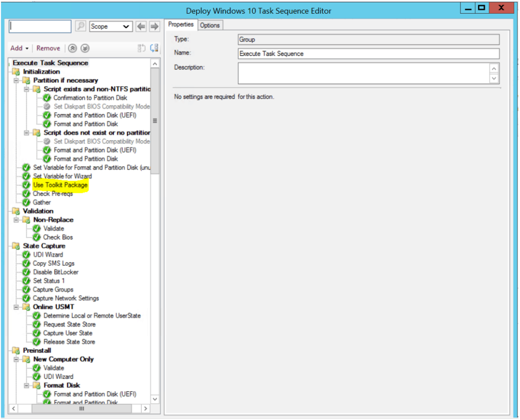This screenshot has width=520, height=420.
Task: Click green check icon beside Capture Groups
Action: point(26,289)
